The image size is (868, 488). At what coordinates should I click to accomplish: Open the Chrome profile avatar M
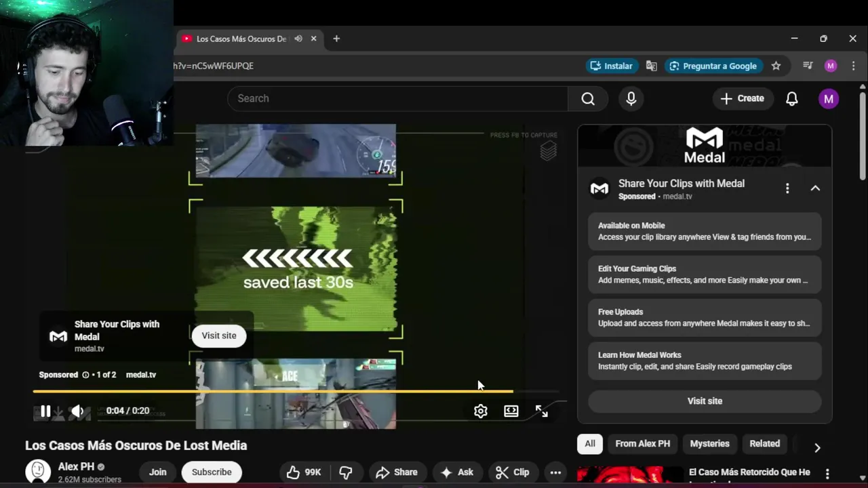coord(831,66)
